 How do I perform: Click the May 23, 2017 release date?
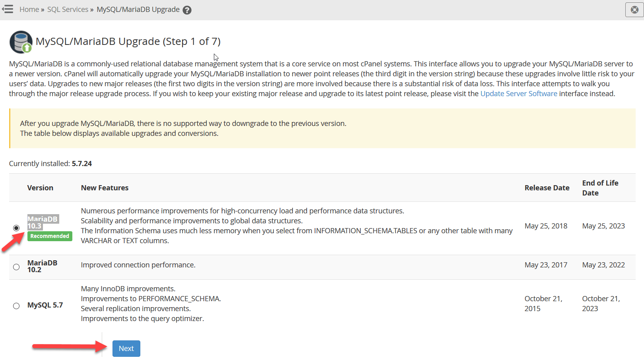tap(546, 265)
